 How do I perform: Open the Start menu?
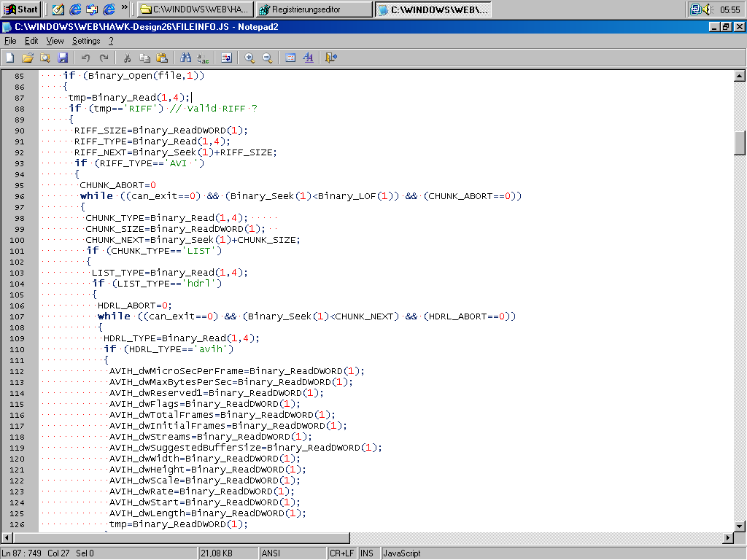point(21,9)
